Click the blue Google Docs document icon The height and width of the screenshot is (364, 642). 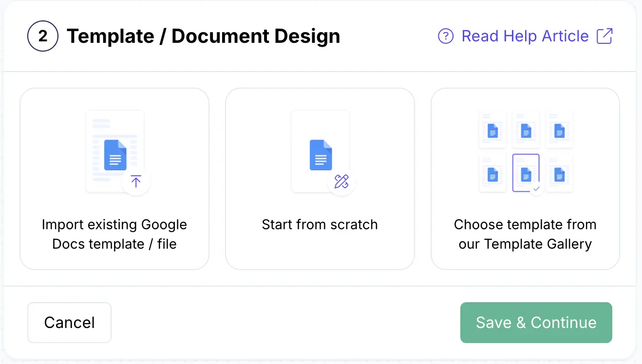115,156
